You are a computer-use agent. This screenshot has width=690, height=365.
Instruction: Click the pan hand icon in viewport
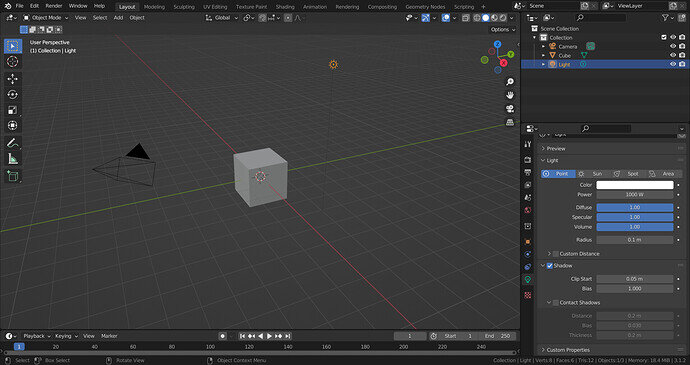click(x=510, y=95)
